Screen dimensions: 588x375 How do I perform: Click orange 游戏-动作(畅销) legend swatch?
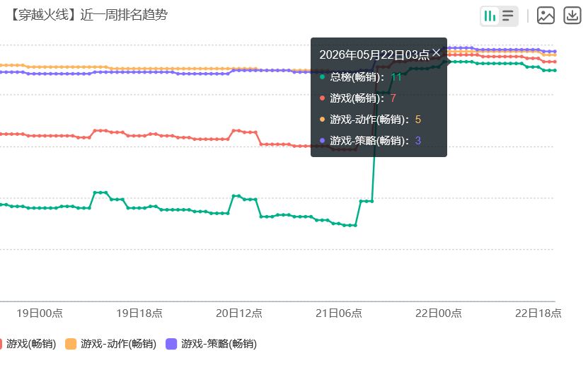click(x=71, y=344)
